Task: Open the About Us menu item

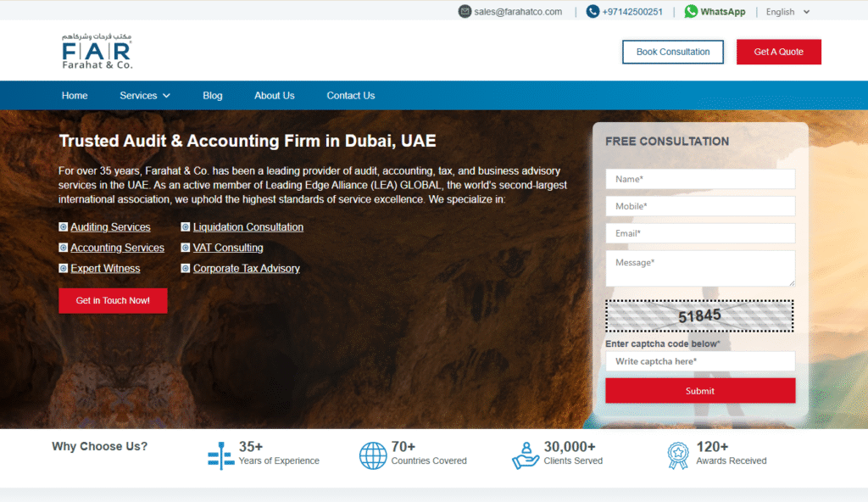Action: point(275,95)
